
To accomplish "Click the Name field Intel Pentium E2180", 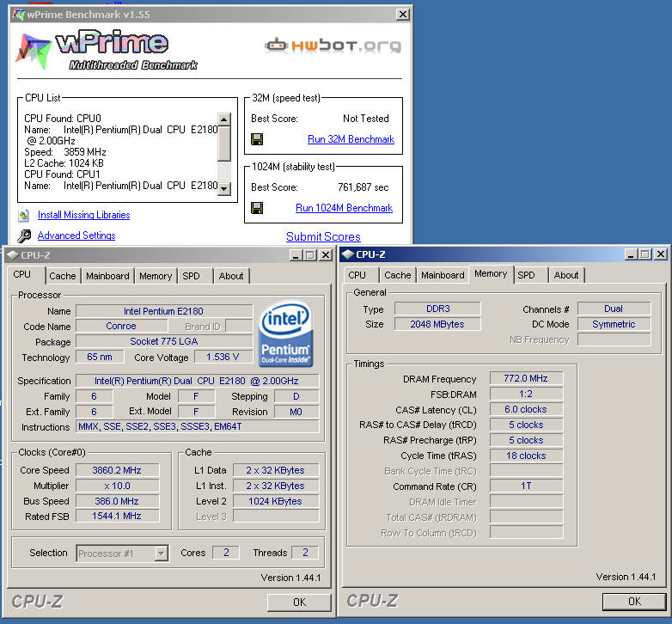I will tap(164, 311).
